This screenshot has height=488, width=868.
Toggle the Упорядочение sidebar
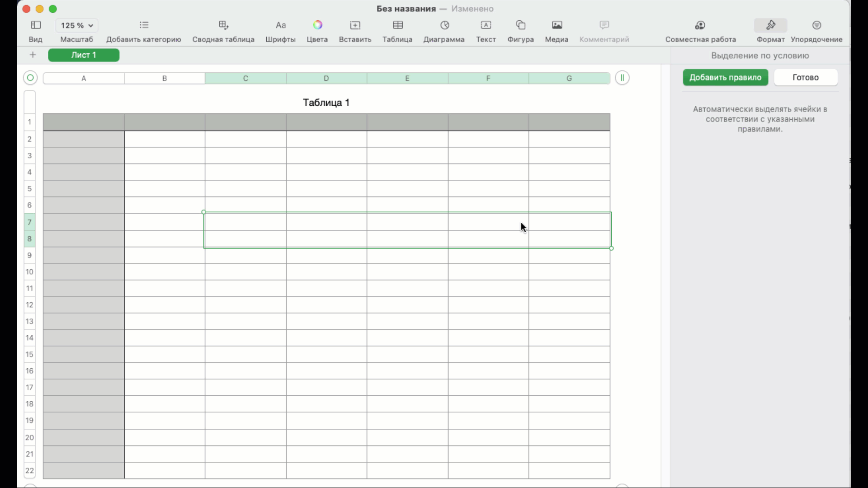pyautogui.click(x=816, y=25)
